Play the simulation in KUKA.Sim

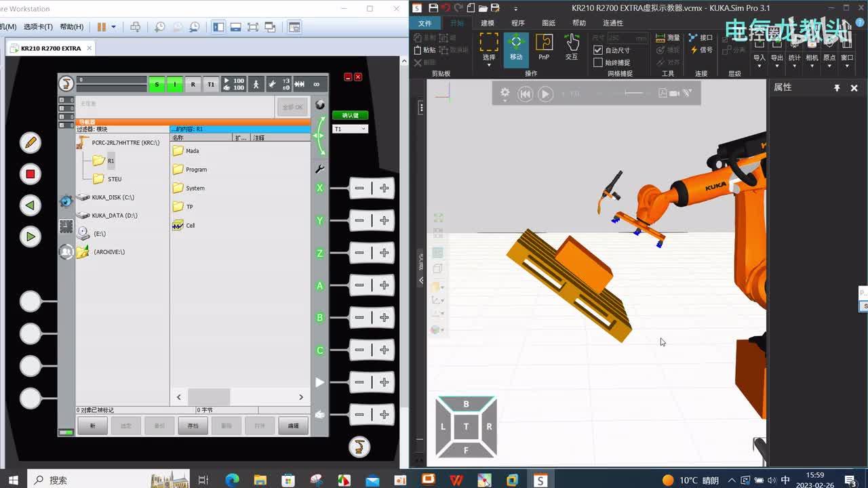(x=545, y=94)
